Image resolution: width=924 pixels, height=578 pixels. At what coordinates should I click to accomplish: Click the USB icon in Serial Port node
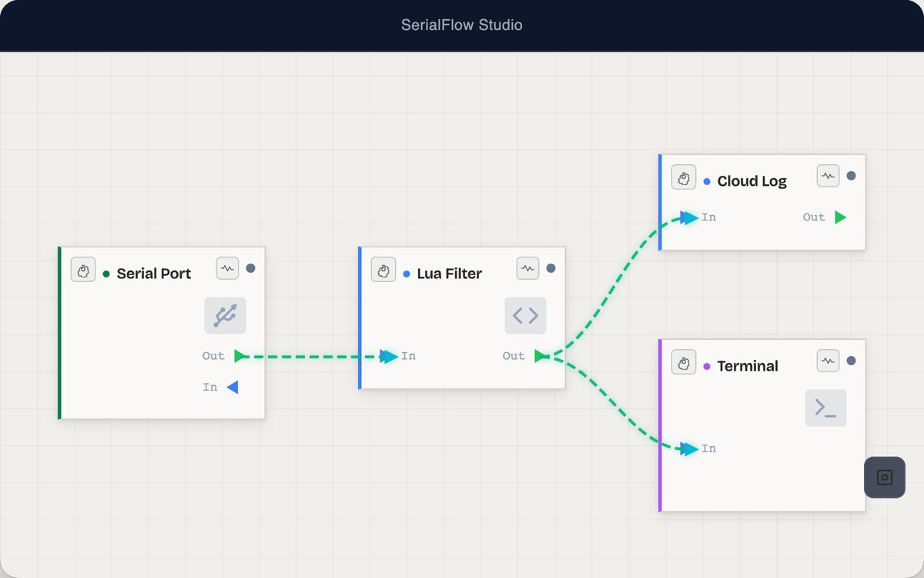225,315
